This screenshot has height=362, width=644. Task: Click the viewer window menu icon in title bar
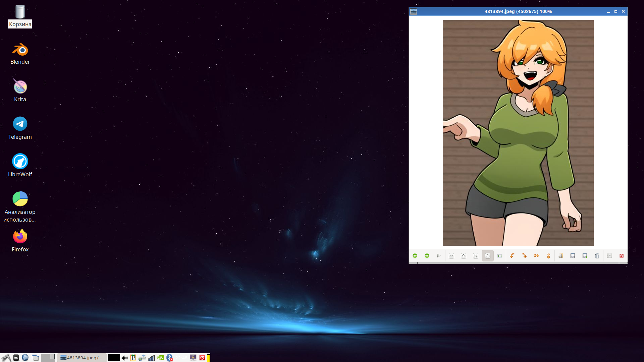414,11
